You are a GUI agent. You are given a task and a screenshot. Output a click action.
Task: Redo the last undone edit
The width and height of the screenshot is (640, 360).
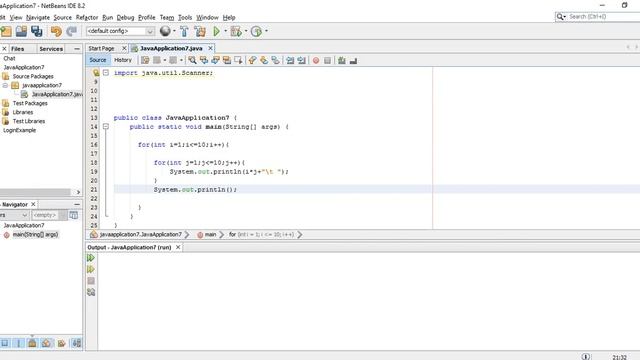71,31
